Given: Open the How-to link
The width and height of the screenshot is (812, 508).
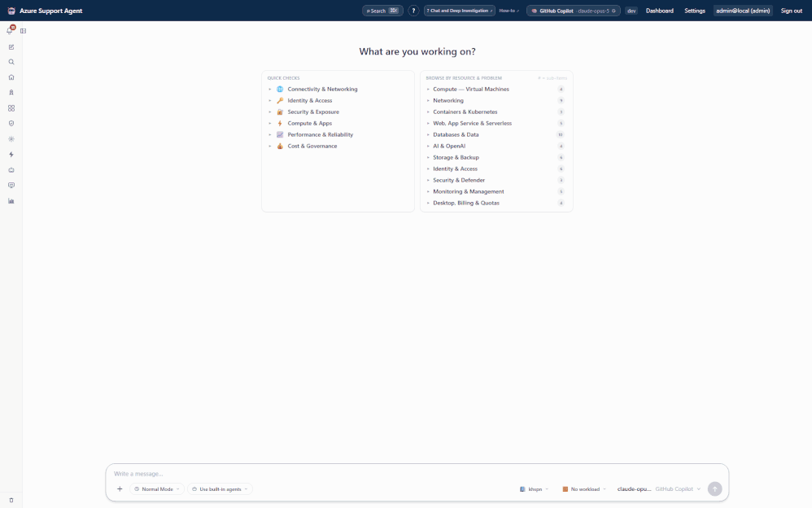Looking at the screenshot, I should (x=509, y=11).
